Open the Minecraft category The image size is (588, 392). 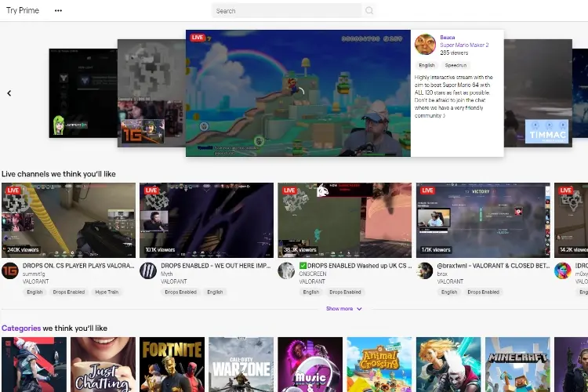(517, 365)
